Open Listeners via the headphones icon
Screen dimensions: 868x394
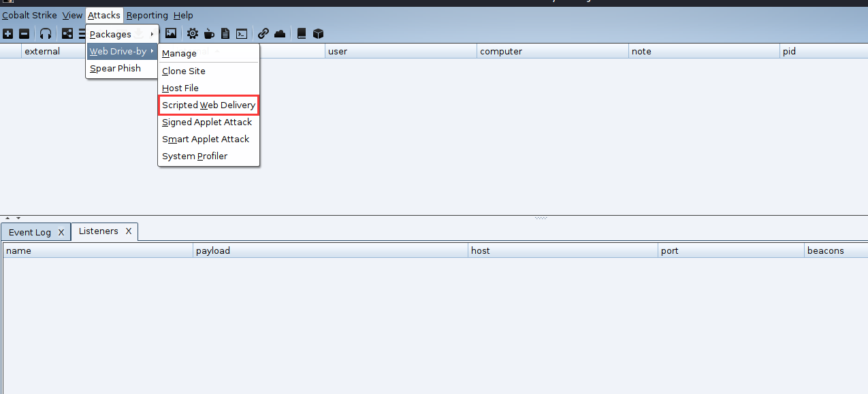pos(46,33)
